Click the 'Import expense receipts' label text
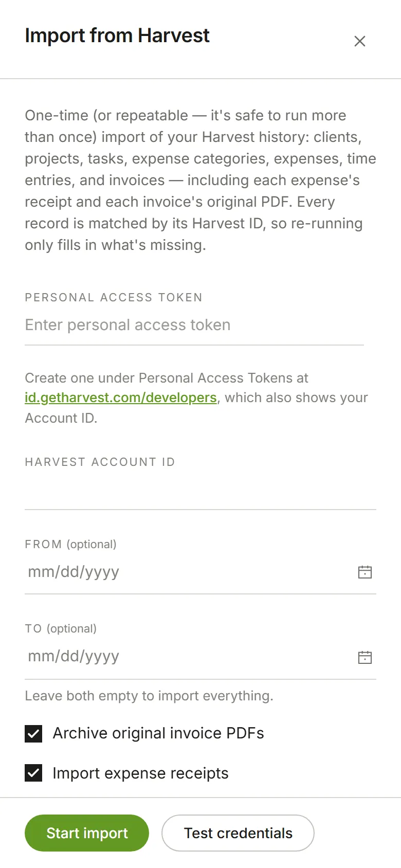This screenshot has width=401, height=868. pos(140,773)
